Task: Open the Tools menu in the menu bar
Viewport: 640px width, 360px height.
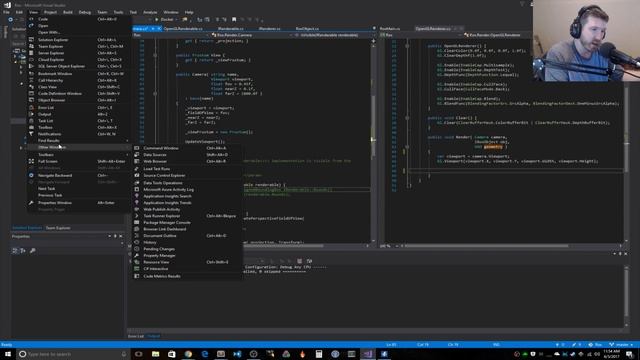Action: [x=118, y=12]
